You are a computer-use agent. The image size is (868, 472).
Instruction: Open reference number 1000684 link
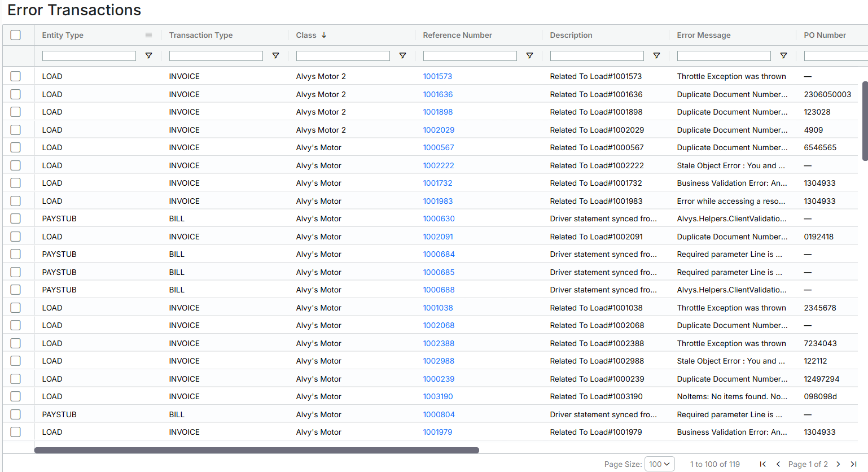point(439,254)
